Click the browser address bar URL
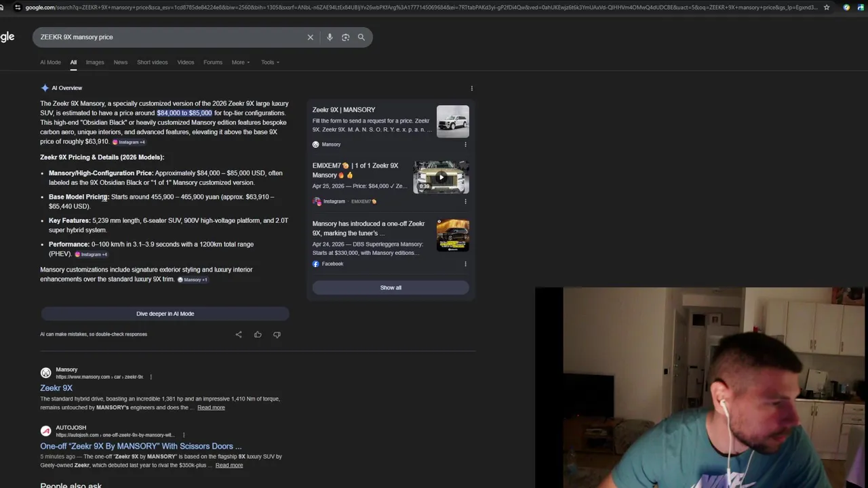Viewport: 868px width, 488px height. 420,7
